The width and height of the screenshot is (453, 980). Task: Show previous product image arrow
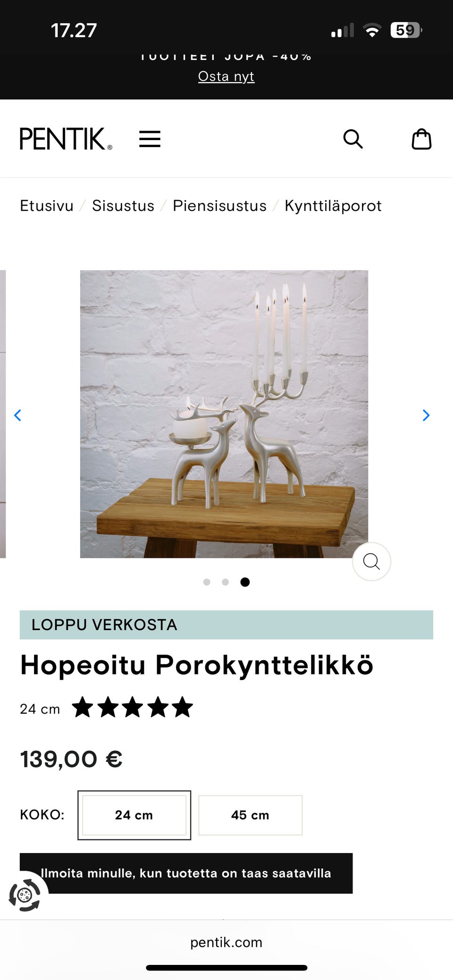[x=17, y=415]
